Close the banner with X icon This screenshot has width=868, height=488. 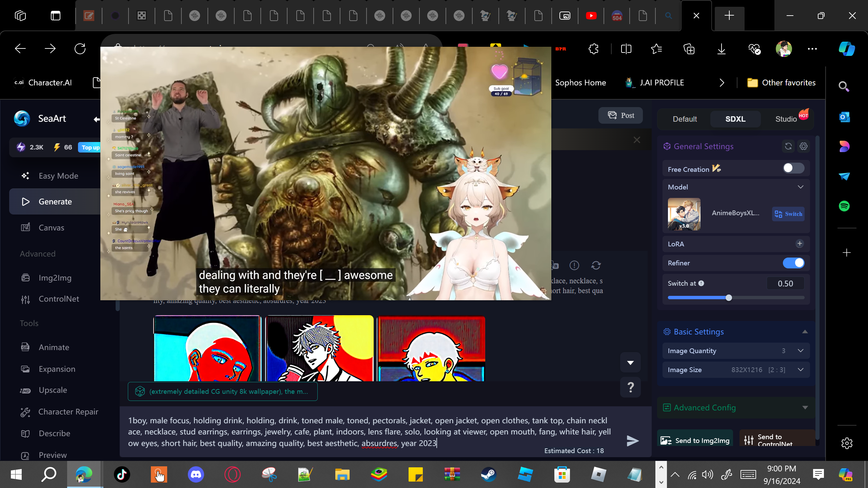tap(637, 140)
